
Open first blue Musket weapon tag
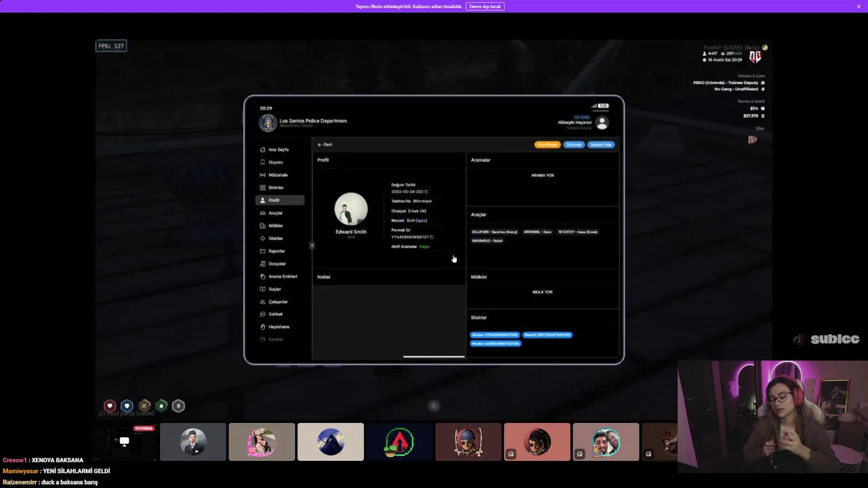click(495, 335)
